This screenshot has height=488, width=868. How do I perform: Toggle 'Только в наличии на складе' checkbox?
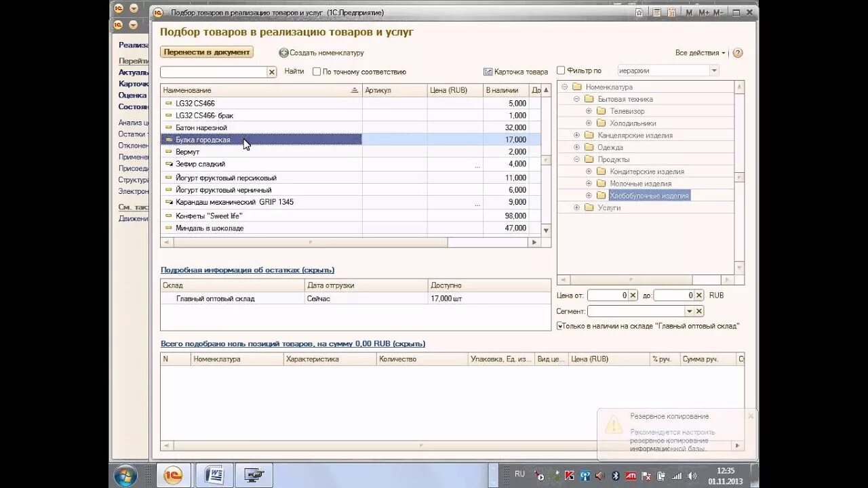click(x=559, y=326)
